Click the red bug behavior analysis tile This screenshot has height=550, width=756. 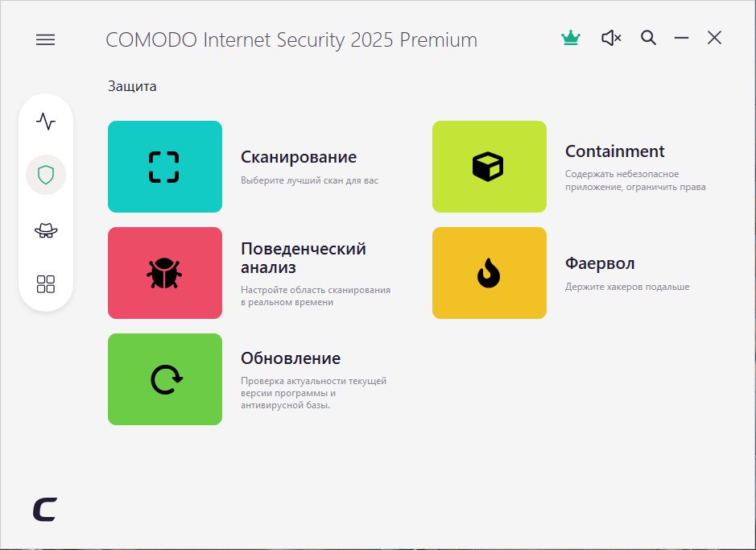[165, 273]
